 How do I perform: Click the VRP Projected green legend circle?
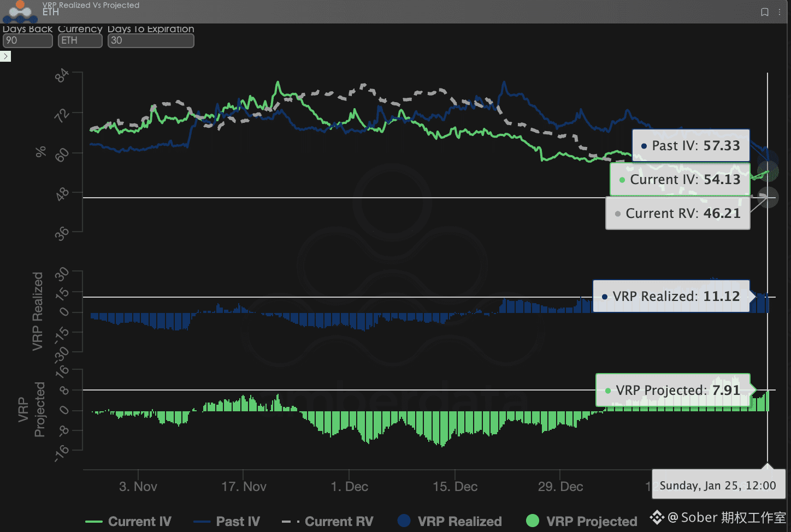(x=533, y=521)
